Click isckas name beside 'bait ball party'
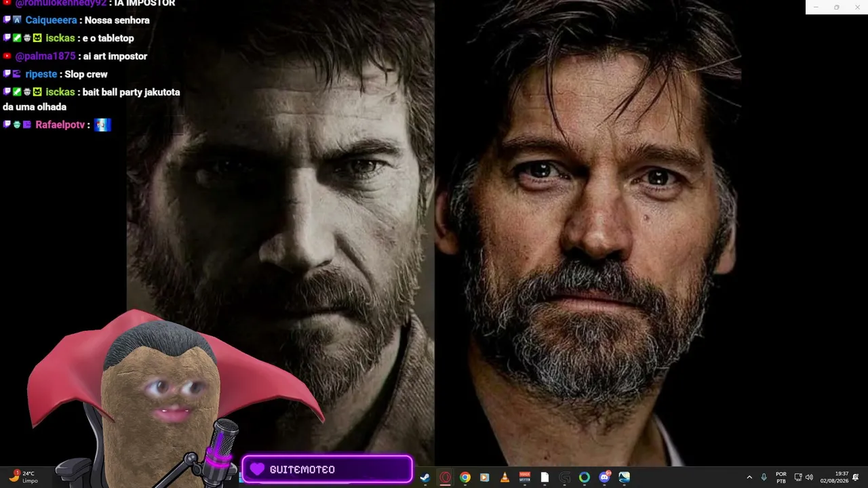 tap(60, 92)
